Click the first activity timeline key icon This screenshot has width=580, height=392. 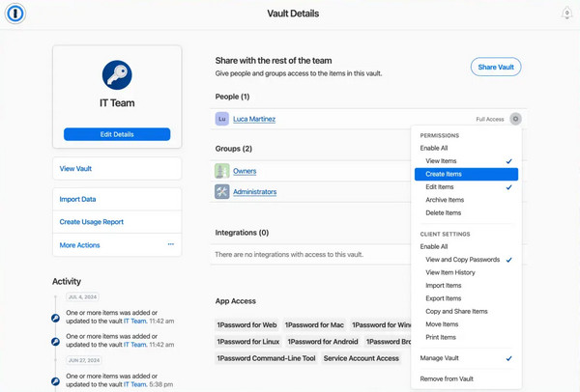coord(56,318)
